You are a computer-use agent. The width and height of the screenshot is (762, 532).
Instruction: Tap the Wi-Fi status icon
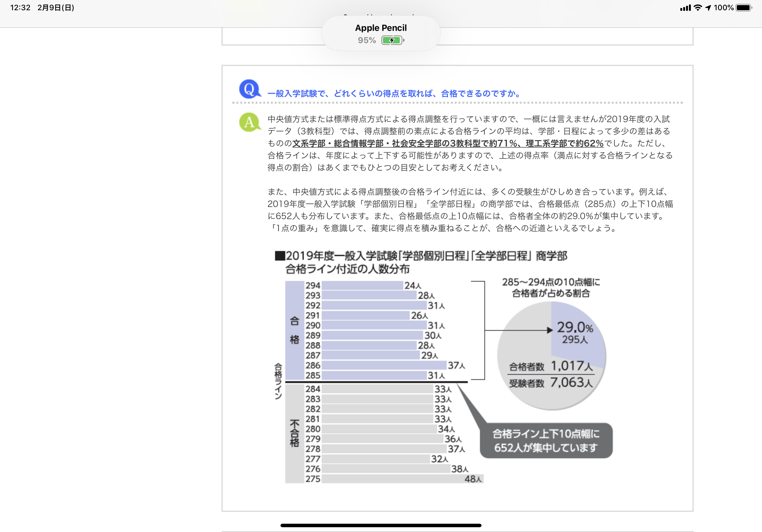coord(698,8)
